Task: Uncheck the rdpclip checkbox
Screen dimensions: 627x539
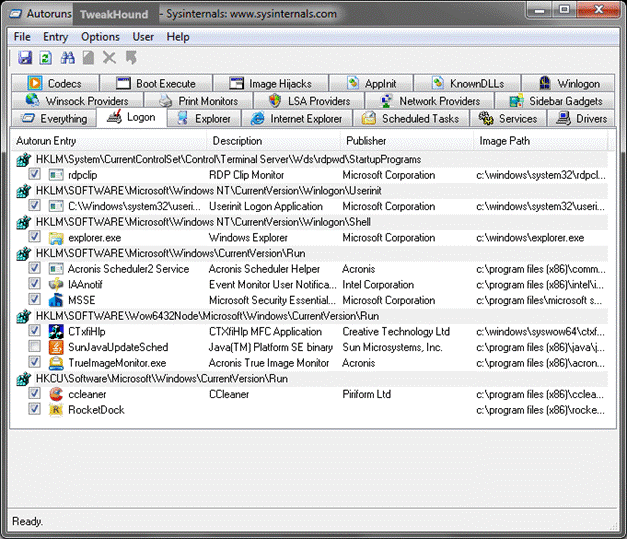Action: pos(34,174)
